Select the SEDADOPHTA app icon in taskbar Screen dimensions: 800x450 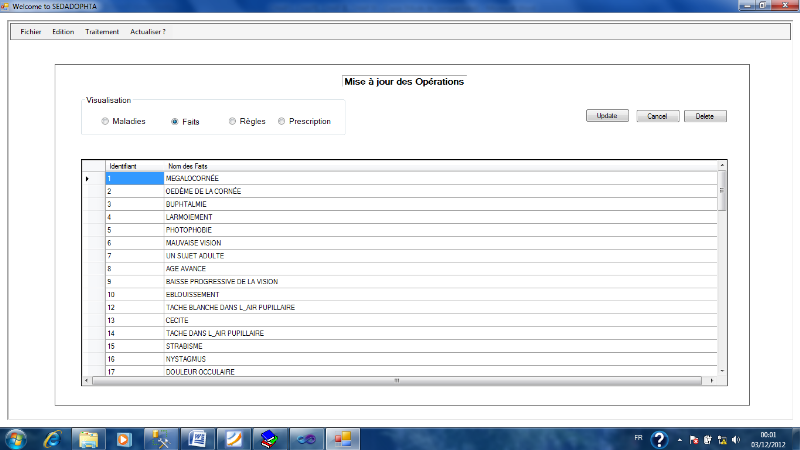click(342, 439)
